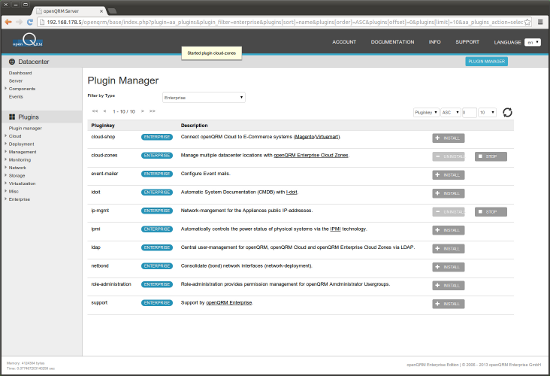Viewport: 550px width, 376px height.
Task: Open the Language selector dropdown
Action: coord(532,42)
